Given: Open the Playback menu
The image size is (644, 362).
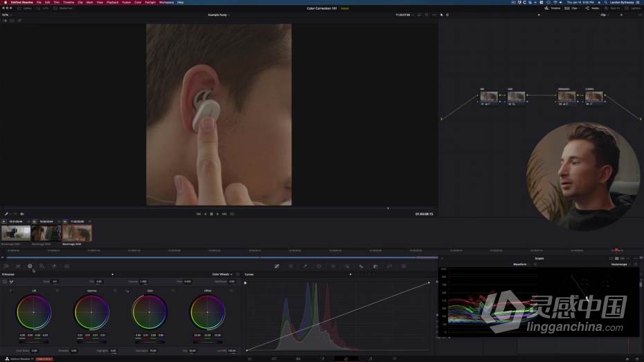Looking at the screenshot, I should [112, 3].
